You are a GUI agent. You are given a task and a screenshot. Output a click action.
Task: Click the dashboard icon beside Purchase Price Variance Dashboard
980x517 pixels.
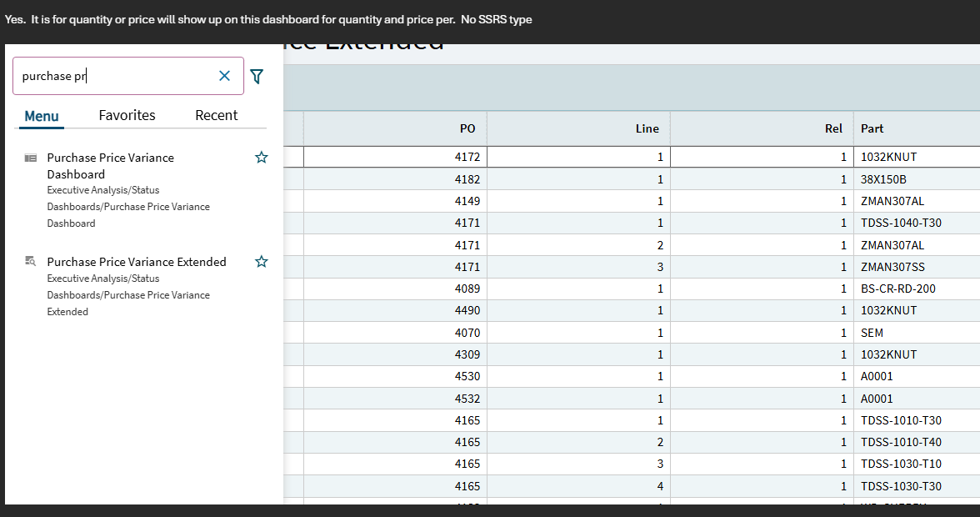point(31,158)
